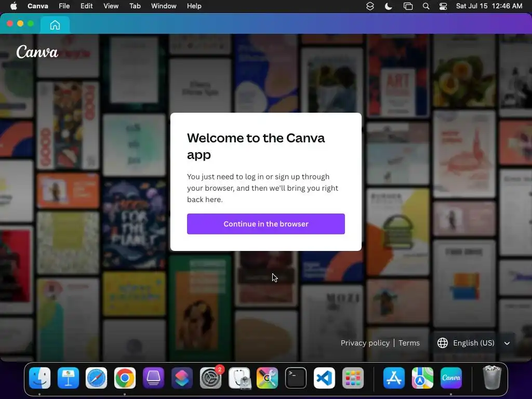Click the login instructions paragraph

pos(262,188)
